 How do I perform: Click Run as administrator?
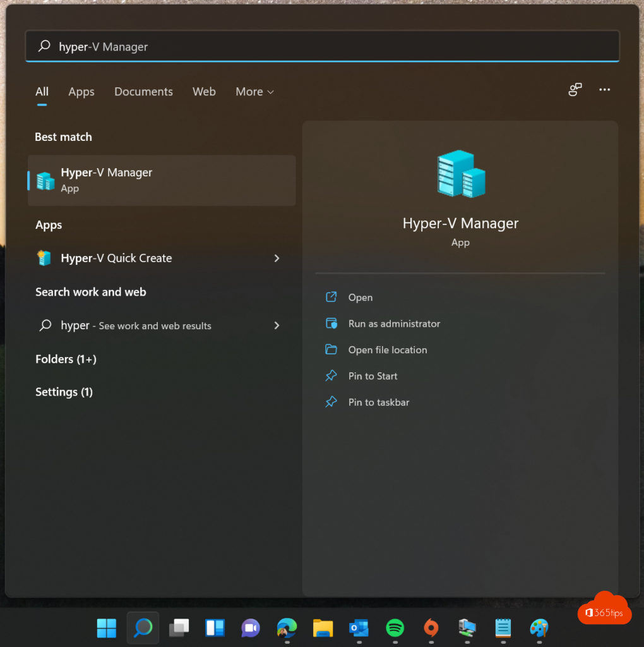[394, 323]
